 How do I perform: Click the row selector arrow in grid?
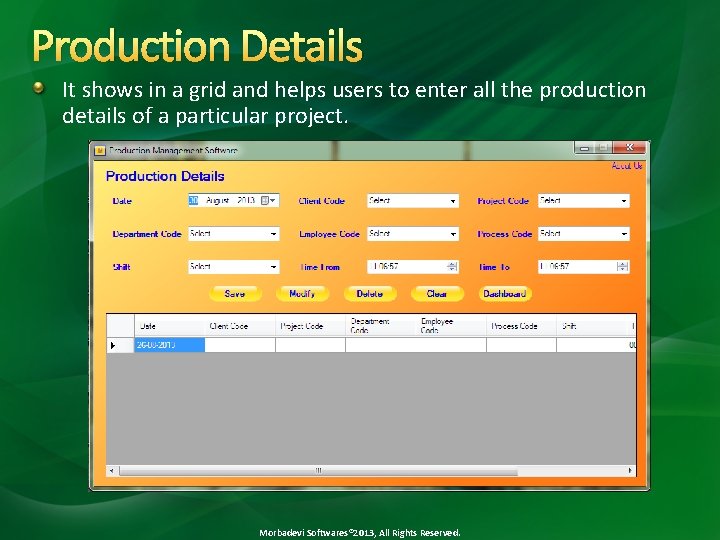coord(120,345)
